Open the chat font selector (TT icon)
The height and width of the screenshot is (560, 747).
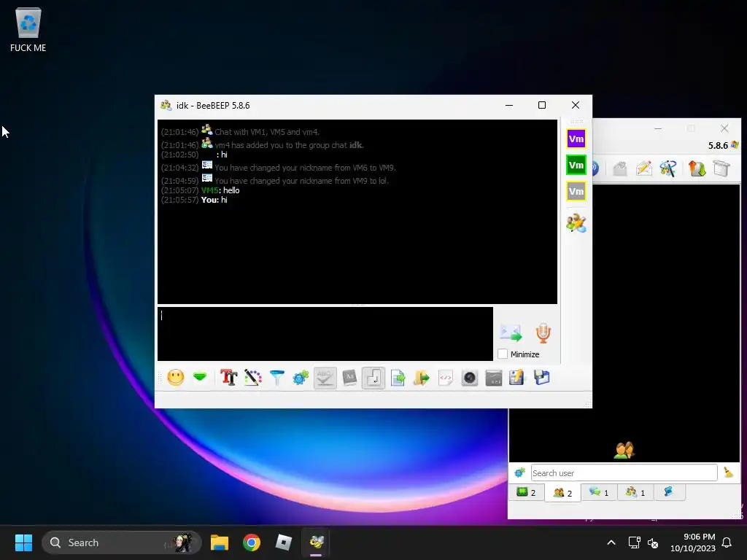tap(228, 378)
